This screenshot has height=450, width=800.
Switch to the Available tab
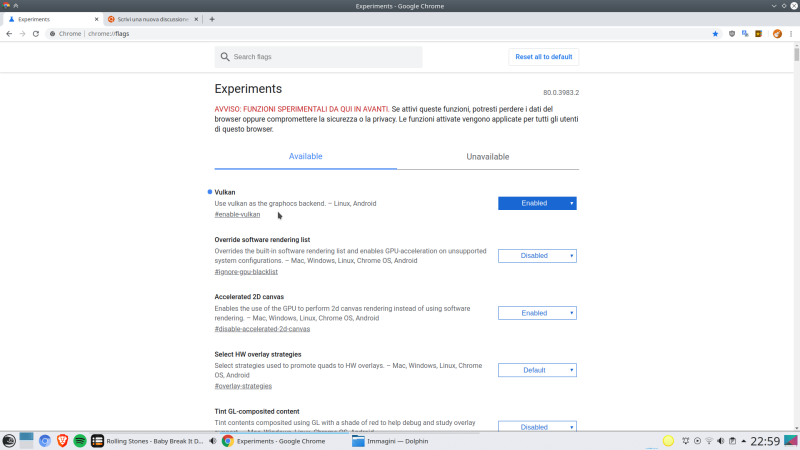306,157
